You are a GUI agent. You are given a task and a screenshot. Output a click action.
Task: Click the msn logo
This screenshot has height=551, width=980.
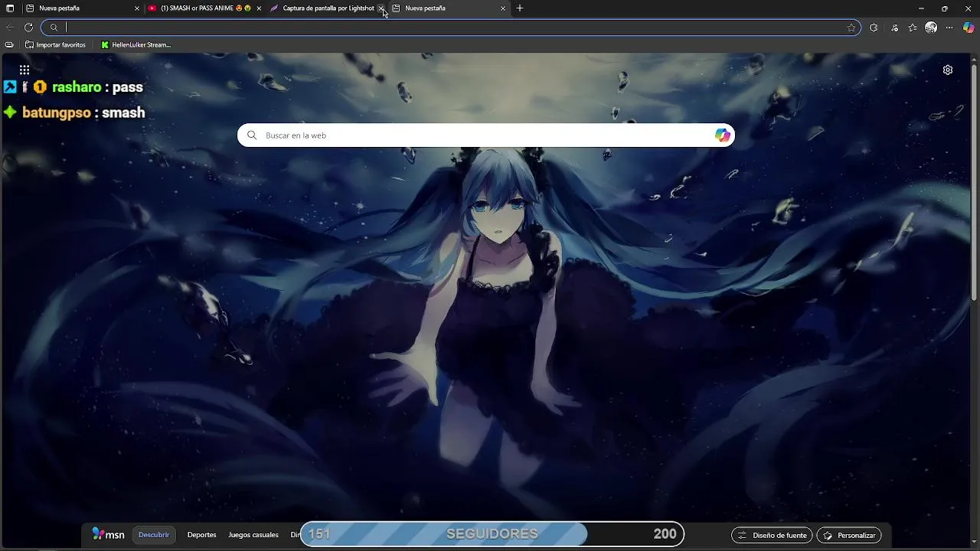click(x=108, y=534)
